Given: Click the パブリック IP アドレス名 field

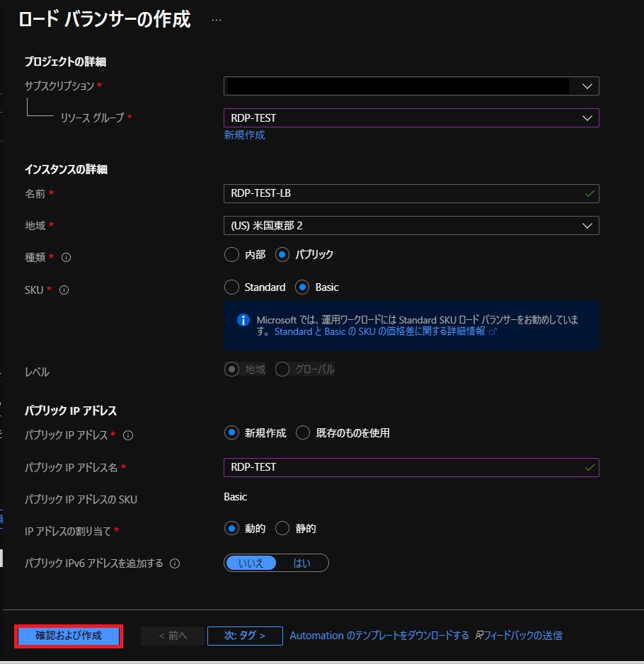Looking at the screenshot, I should click(x=411, y=467).
